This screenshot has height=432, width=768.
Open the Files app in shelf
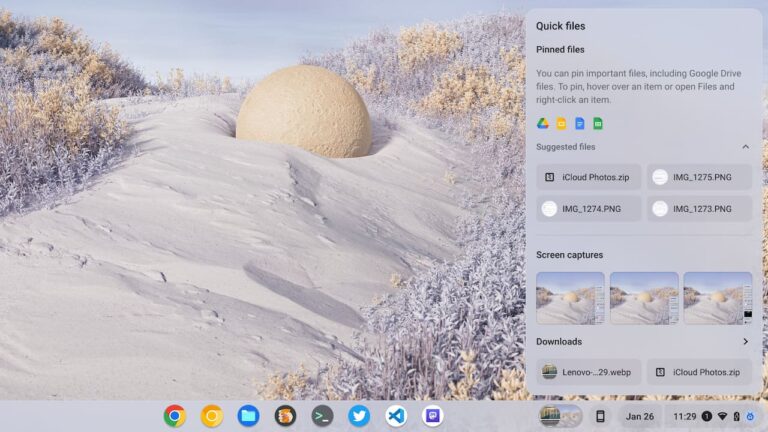248,416
